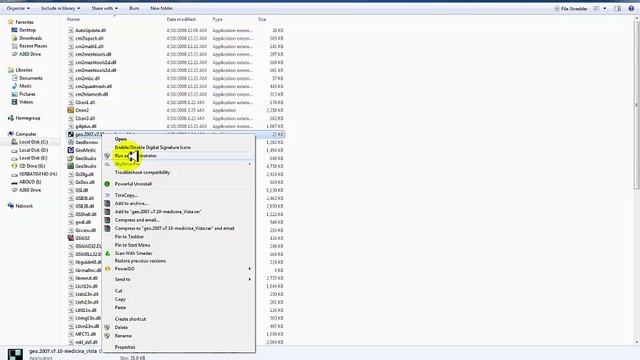Click the Favorites star icon
The height and width of the screenshot is (360, 640).
click(x=11, y=22)
